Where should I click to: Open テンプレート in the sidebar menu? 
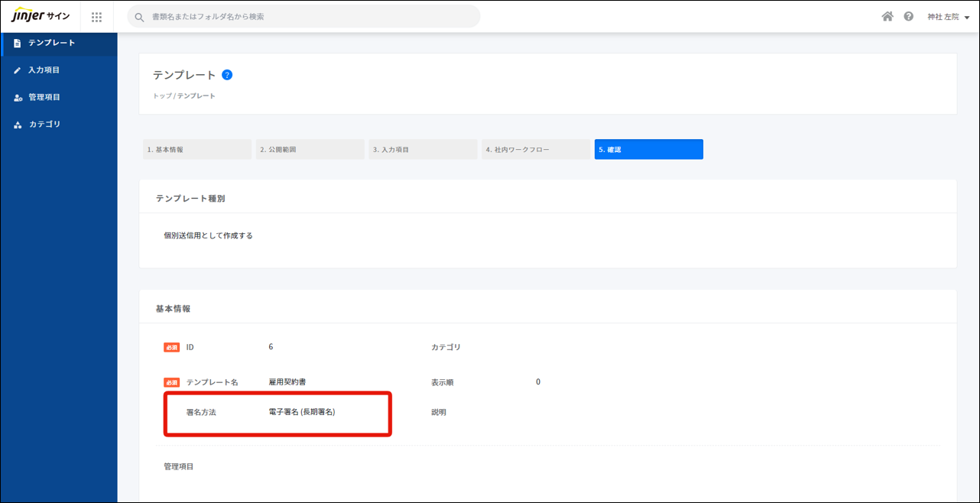click(x=51, y=43)
